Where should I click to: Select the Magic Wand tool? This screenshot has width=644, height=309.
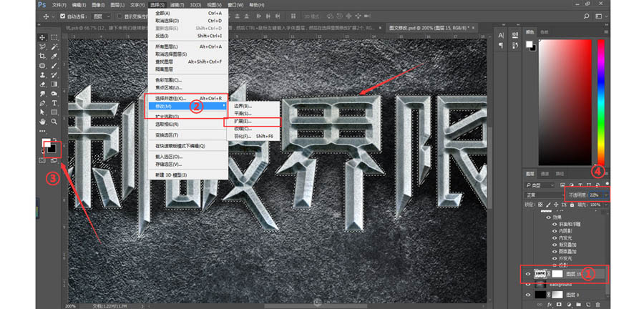point(54,46)
